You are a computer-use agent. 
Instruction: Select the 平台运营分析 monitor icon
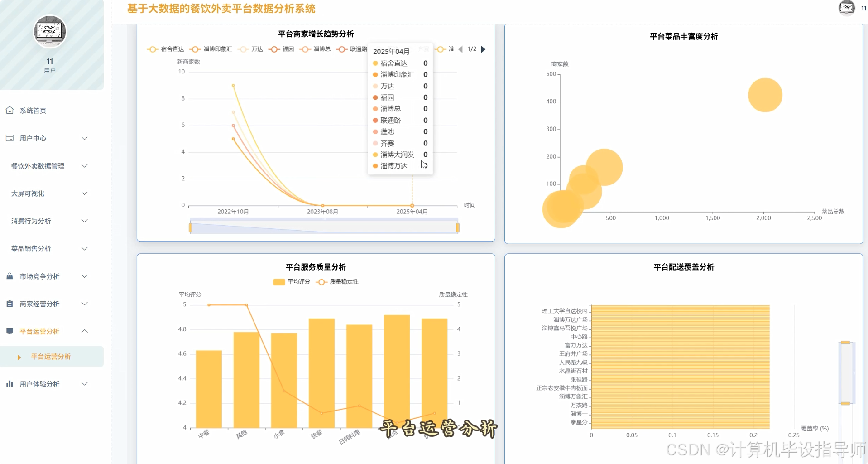pos(9,331)
